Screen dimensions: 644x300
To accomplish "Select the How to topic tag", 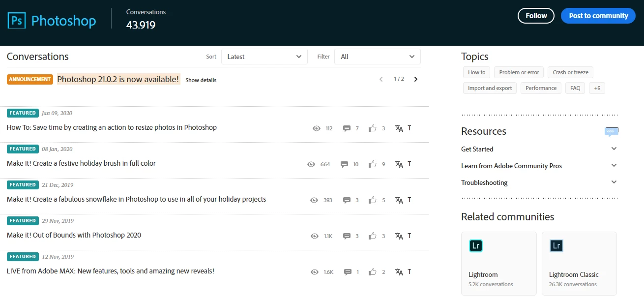I will click(476, 72).
